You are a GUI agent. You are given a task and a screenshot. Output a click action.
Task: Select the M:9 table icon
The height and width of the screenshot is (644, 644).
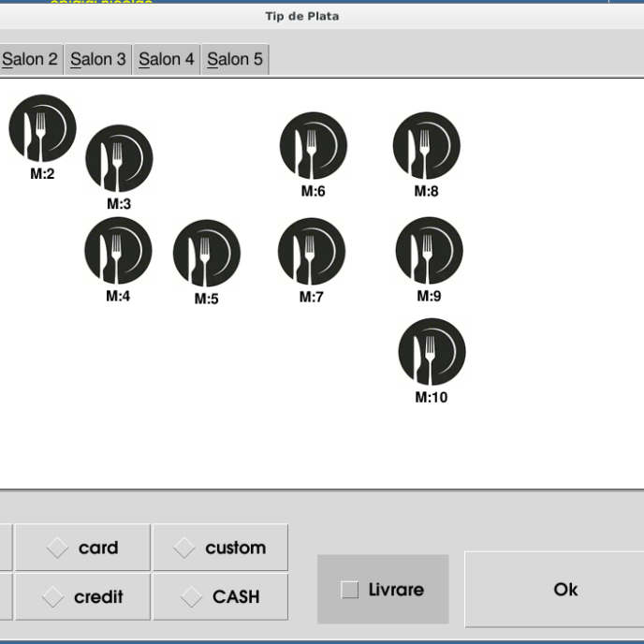[429, 251]
